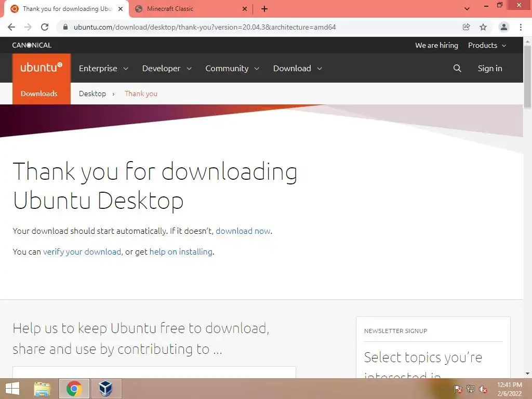Image resolution: width=532 pixels, height=399 pixels.
Task: Share this page using the share icon
Action: pos(467,27)
